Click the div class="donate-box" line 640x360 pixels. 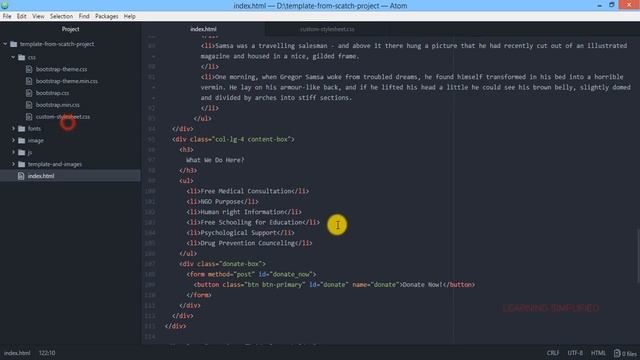(x=222, y=264)
